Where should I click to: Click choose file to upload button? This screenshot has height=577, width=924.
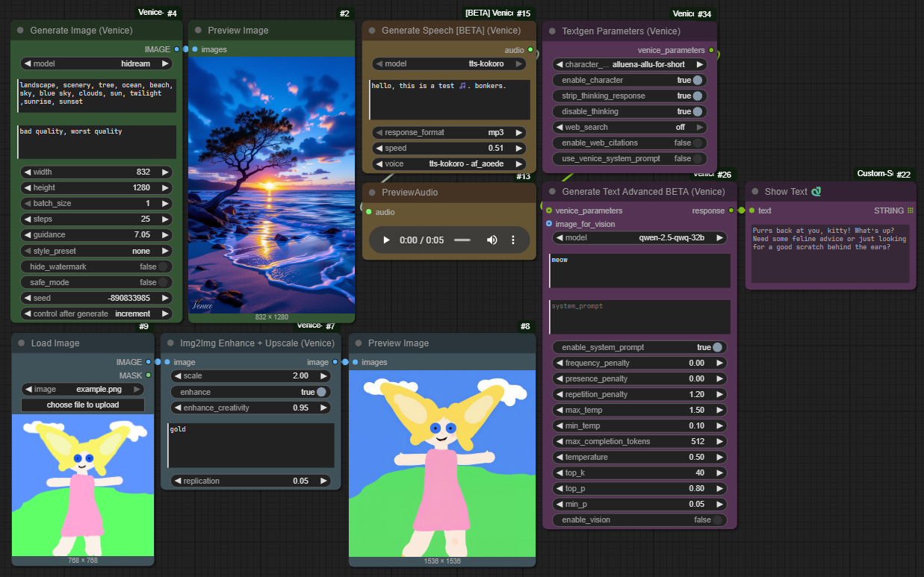tap(83, 405)
